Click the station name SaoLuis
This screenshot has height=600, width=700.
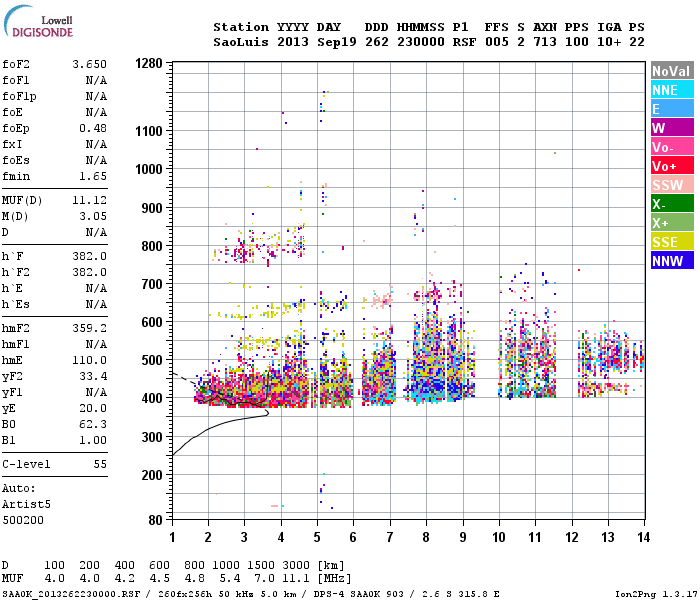241,42
